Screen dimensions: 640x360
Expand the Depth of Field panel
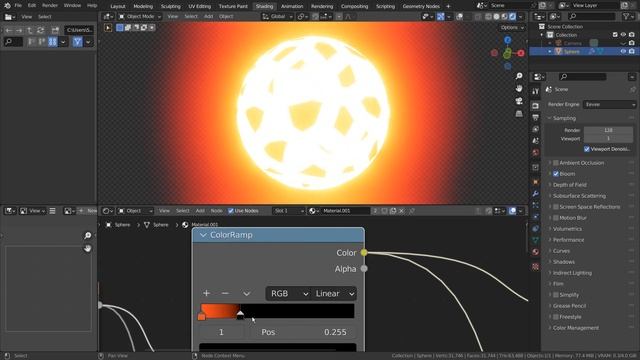click(569, 185)
